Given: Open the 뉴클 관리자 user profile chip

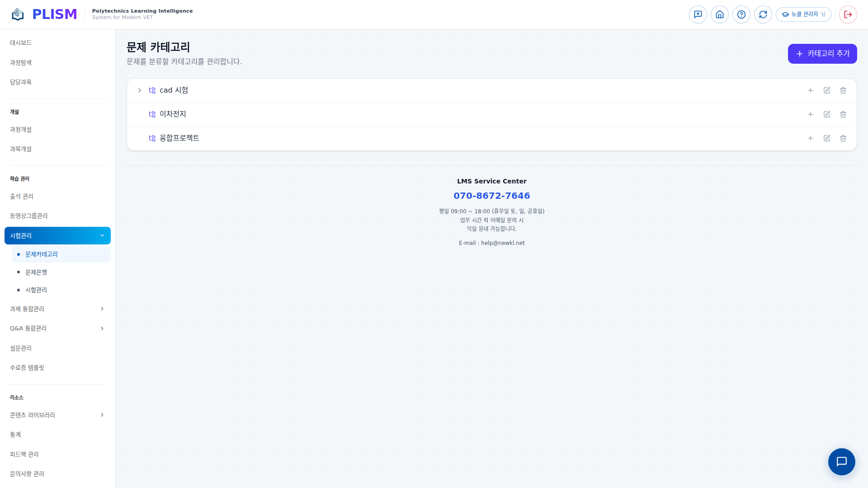Looking at the screenshot, I should 803,14.
